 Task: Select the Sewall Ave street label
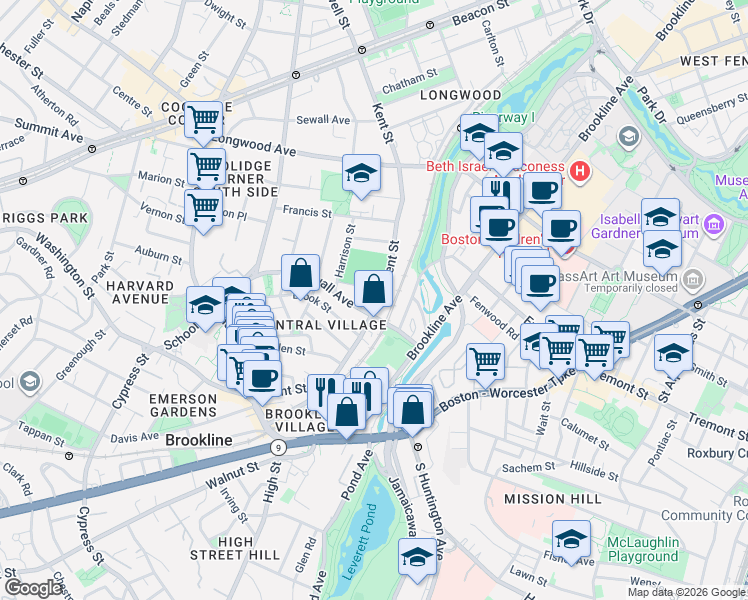323,120
